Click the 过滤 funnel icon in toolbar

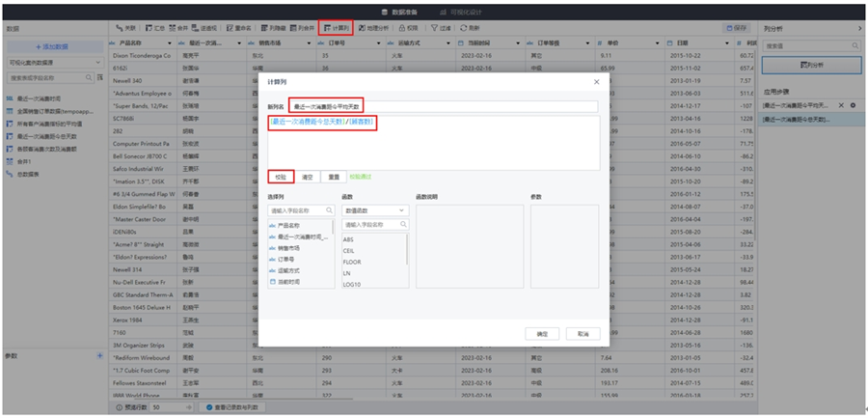[x=435, y=28]
